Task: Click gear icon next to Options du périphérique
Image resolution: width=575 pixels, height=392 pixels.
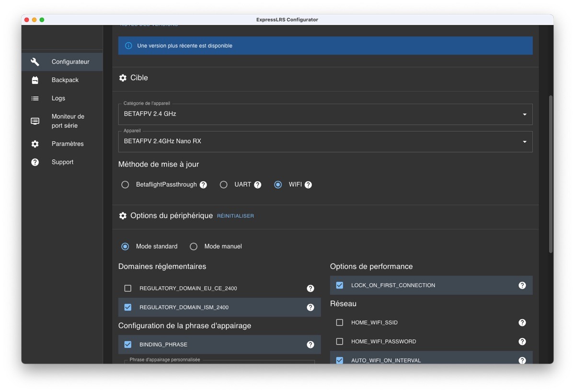Action: tap(123, 216)
